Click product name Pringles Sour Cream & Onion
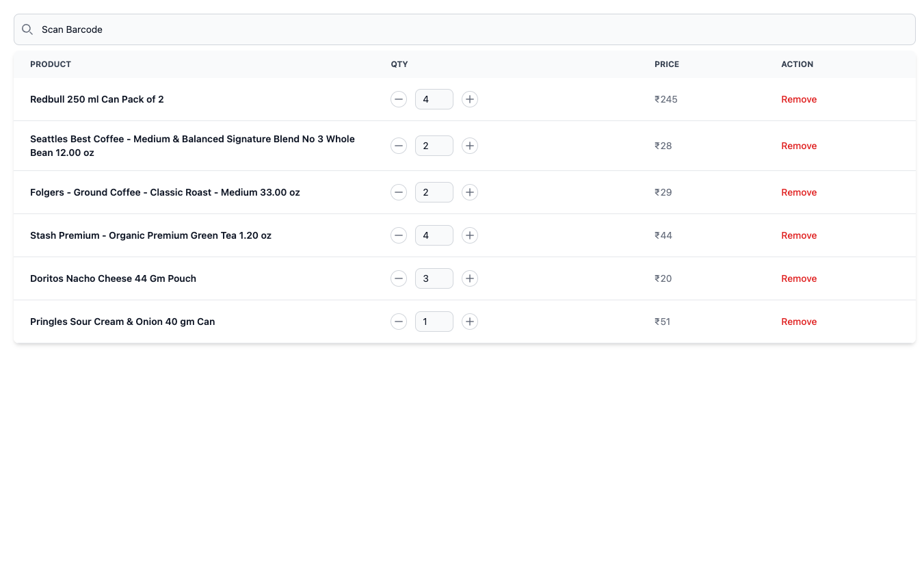 click(122, 322)
